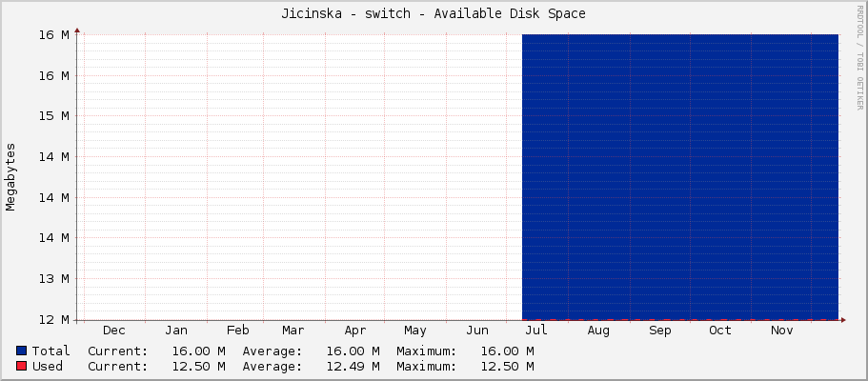This screenshot has height=381, width=868.
Task: Select the Sep label on time axis
Action: 659,331
